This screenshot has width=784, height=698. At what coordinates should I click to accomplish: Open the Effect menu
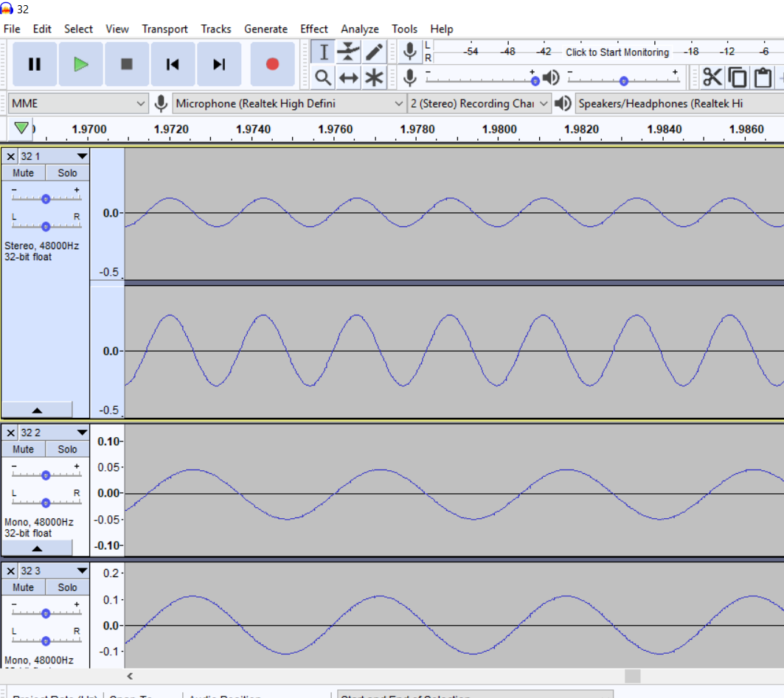click(314, 29)
